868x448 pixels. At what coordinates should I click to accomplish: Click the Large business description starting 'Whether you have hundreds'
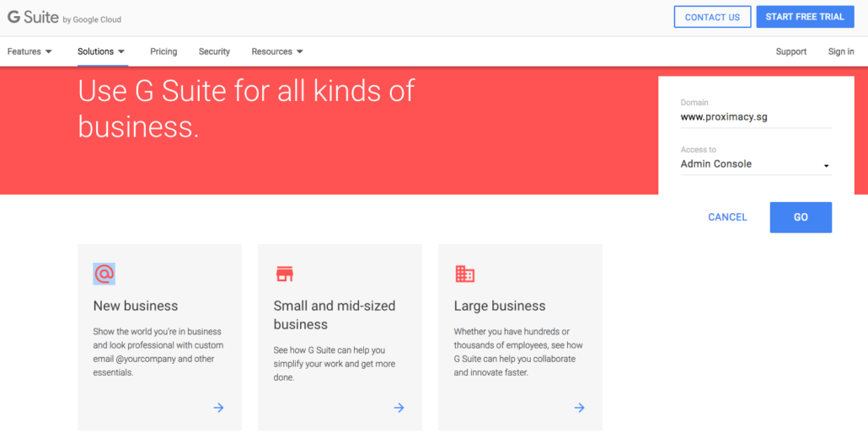click(519, 352)
